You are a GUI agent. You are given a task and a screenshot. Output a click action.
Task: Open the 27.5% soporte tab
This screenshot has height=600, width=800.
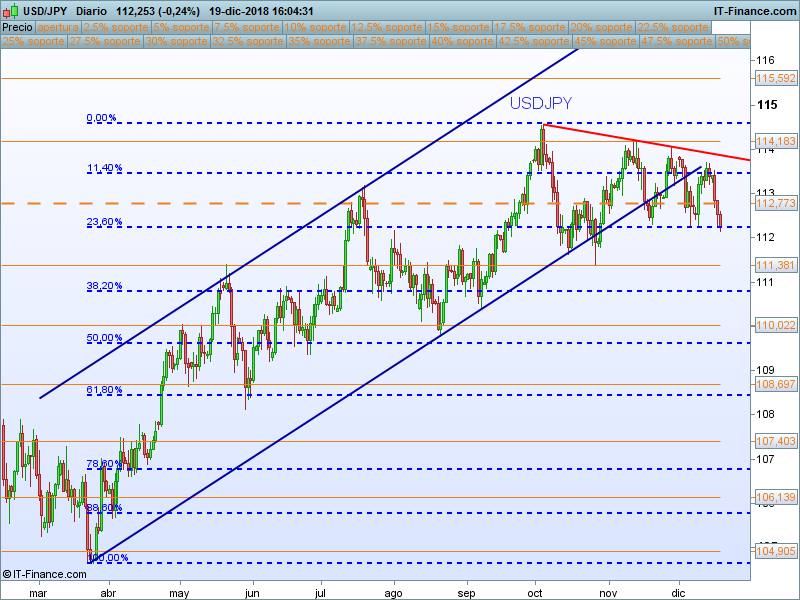pyautogui.click(x=105, y=41)
